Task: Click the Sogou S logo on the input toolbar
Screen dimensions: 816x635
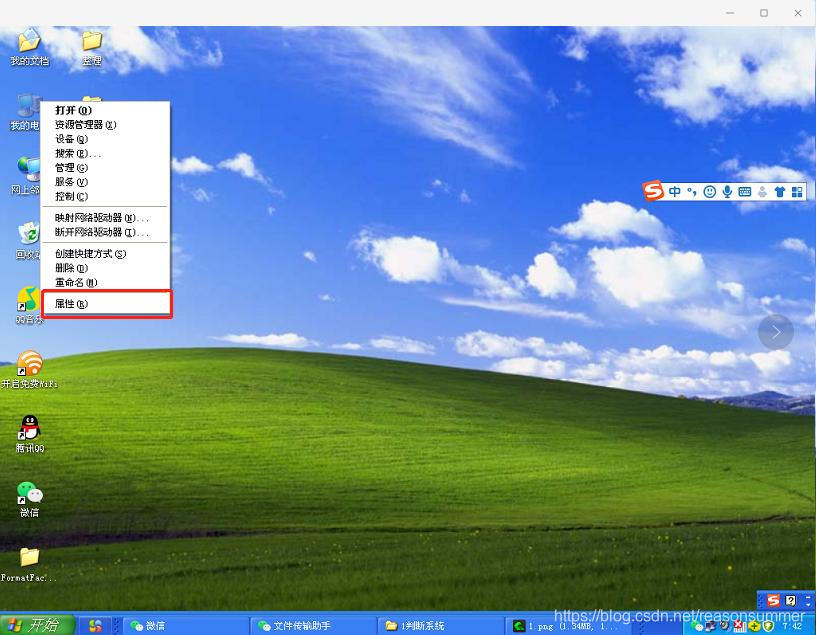Action: 653,191
